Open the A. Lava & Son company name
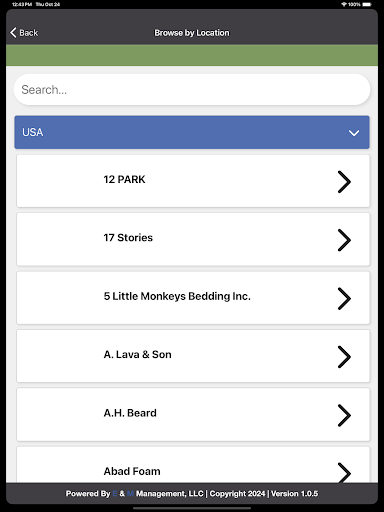384x512 pixels. tap(138, 354)
